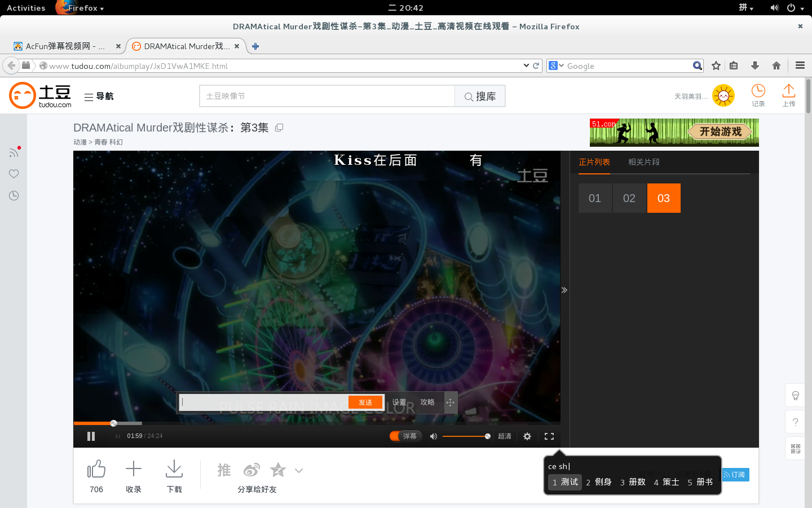The image size is (812, 508).
Task: Show the QR code icon
Action: 796,448
